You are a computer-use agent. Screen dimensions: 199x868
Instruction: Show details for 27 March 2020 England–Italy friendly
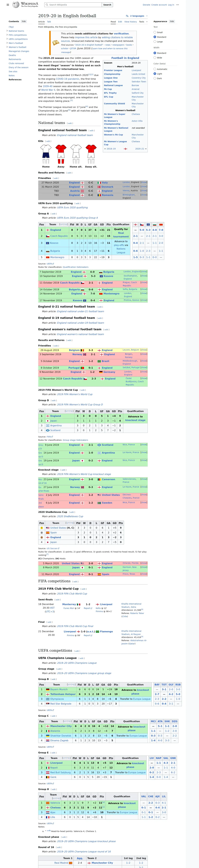tap(144, 182)
